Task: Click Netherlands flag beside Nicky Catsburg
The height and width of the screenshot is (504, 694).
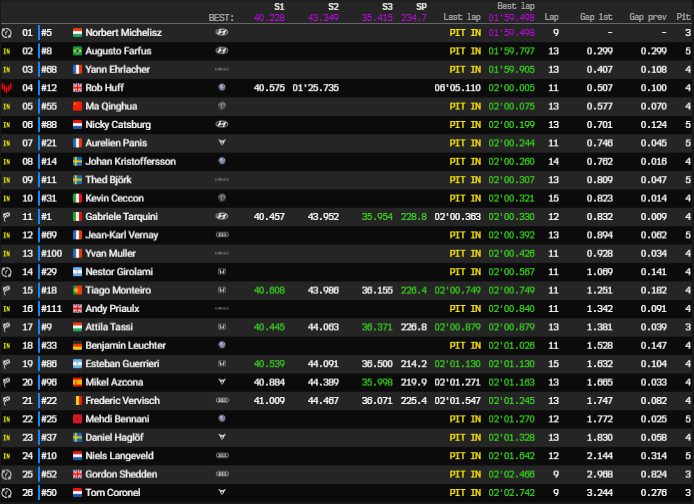Action: tap(77, 125)
